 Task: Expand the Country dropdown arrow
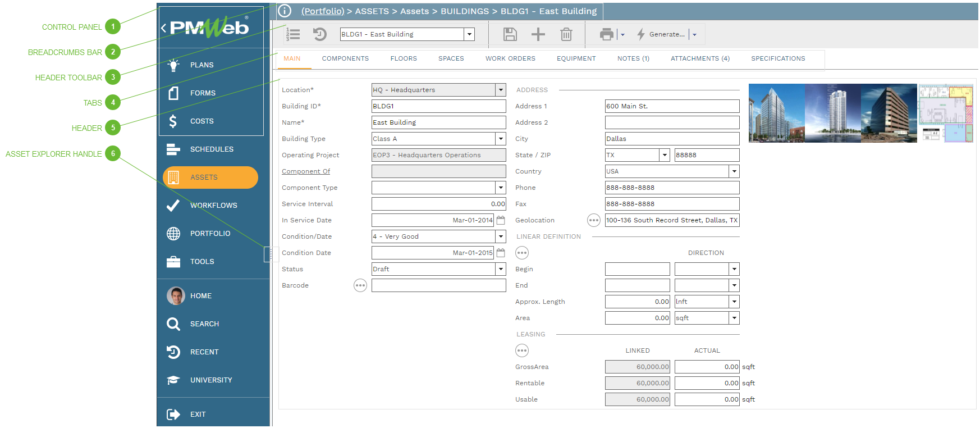tap(734, 171)
